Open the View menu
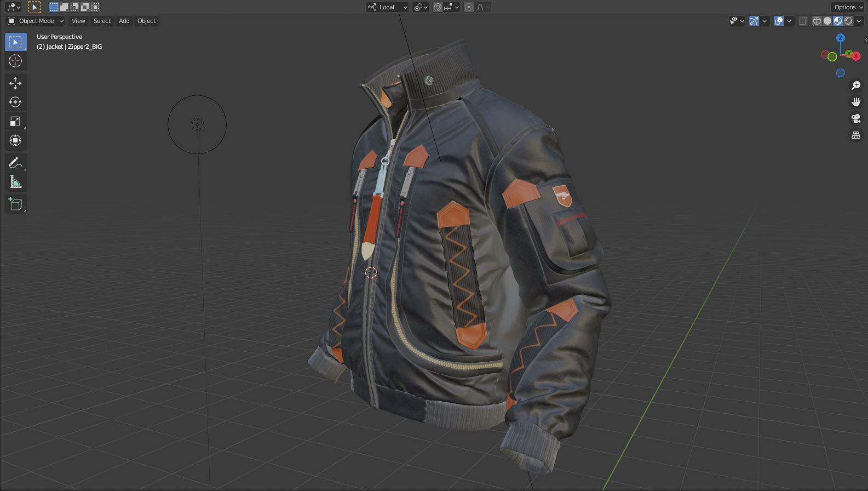The width and height of the screenshot is (868, 491). tap(78, 21)
